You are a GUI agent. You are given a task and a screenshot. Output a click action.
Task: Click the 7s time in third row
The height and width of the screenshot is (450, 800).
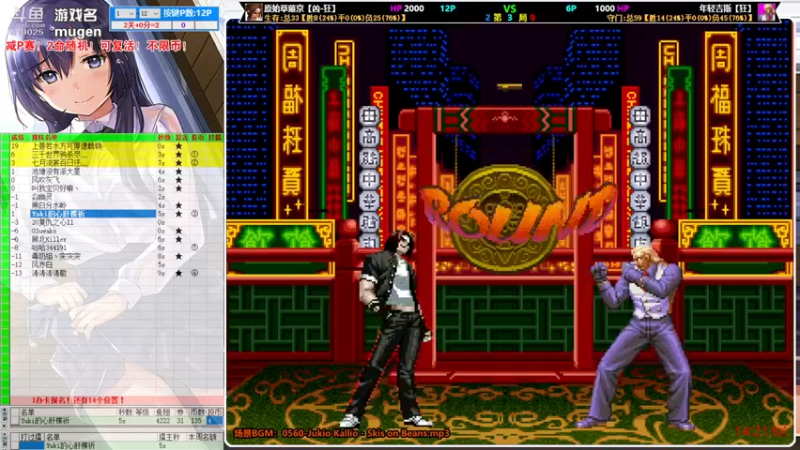(x=161, y=163)
